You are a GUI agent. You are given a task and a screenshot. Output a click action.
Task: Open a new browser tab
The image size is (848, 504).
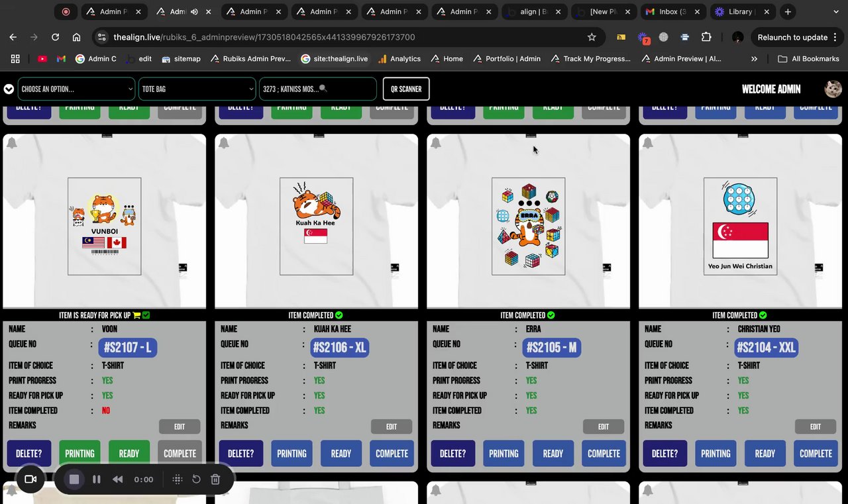pos(788,11)
